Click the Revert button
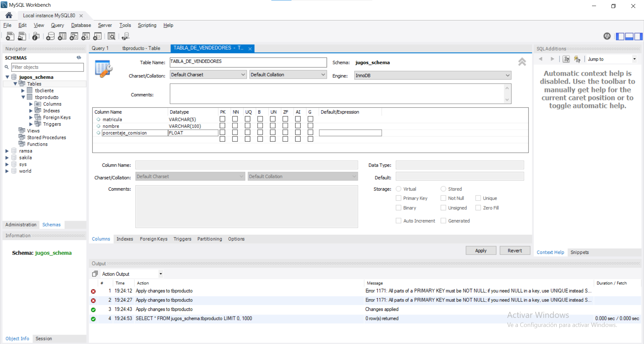 [515, 250]
